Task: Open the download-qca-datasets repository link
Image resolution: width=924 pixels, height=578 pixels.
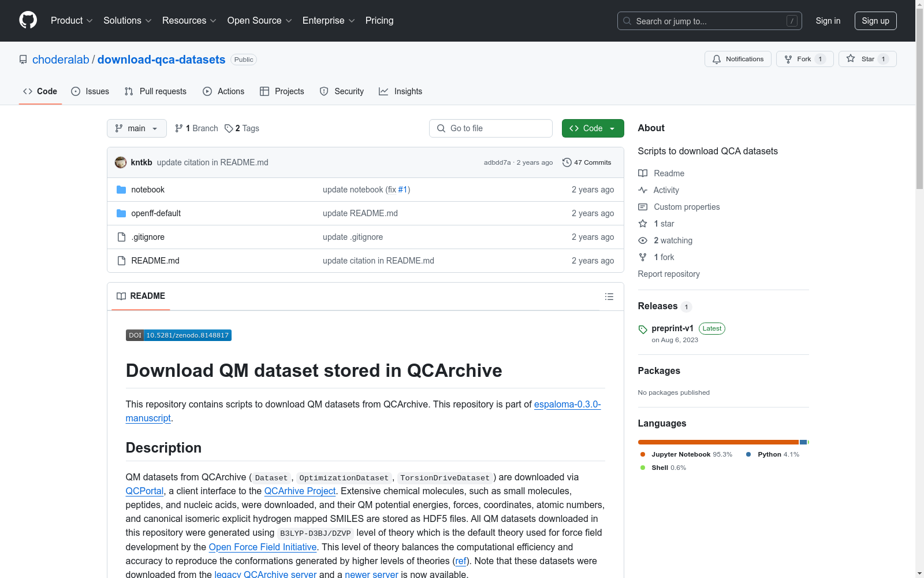Action: point(162,60)
